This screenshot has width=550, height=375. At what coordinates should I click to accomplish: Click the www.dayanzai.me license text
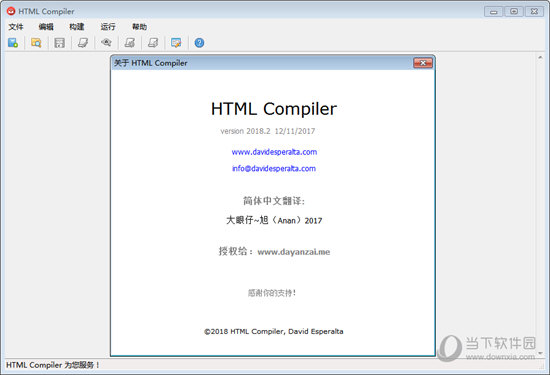[294, 252]
